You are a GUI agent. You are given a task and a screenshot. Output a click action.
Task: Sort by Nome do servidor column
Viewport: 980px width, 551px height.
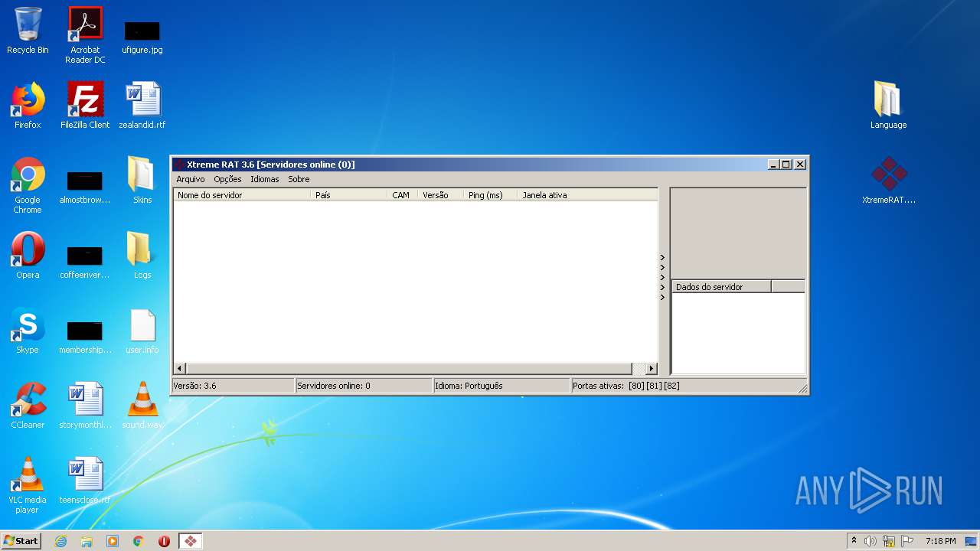tap(242, 195)
